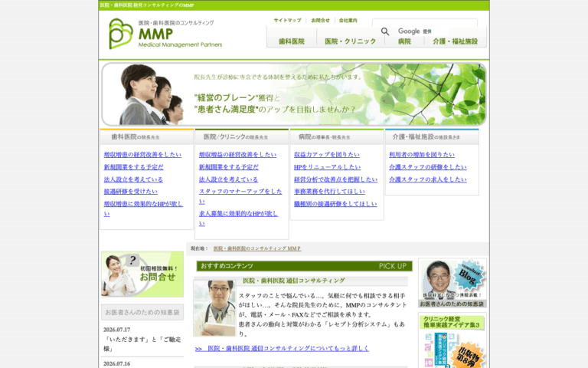Open 職種別の接遇研修をしてほしい link

(335, 204)
